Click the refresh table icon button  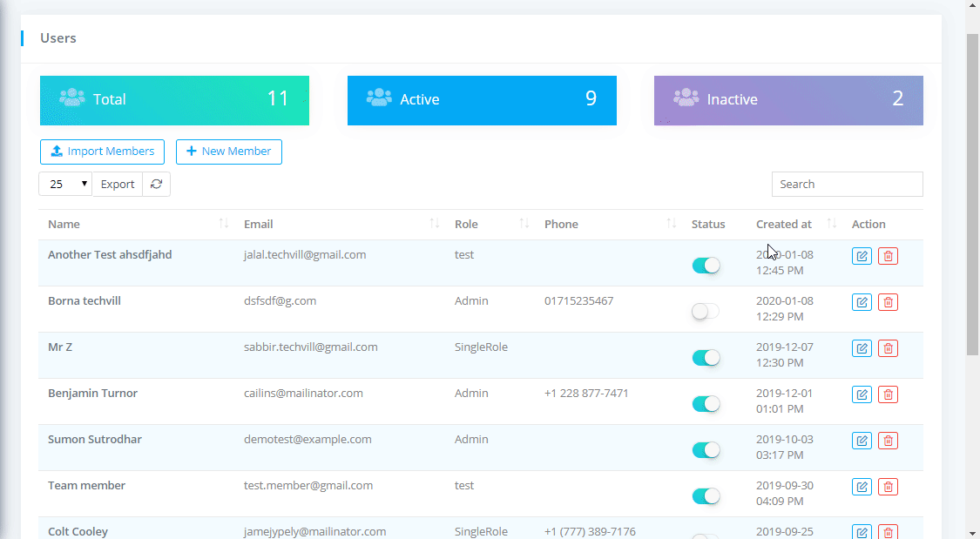(157, 184)
